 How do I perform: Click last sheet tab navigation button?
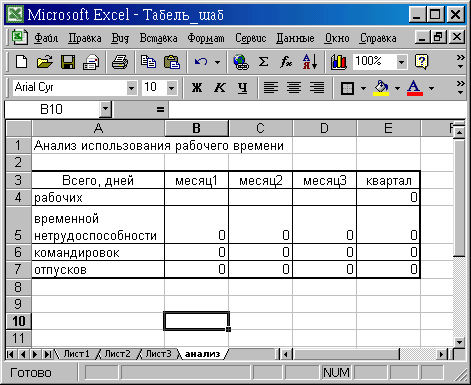point(48,354)
